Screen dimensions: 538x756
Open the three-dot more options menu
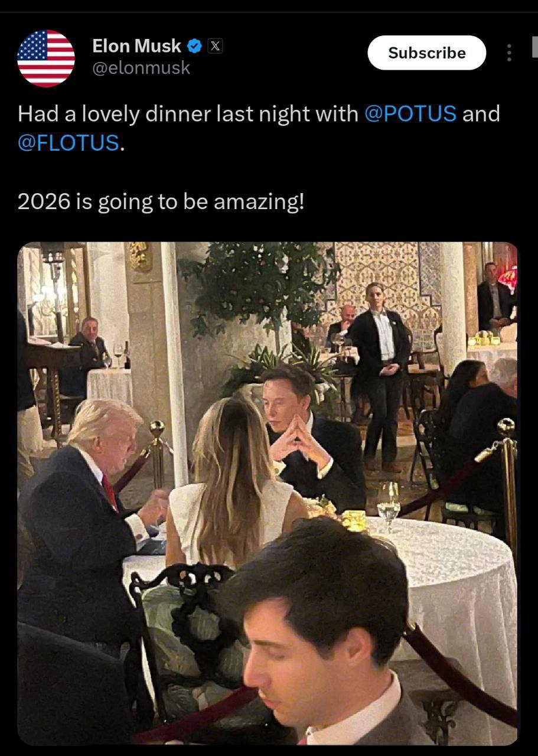tap(509, 53)
